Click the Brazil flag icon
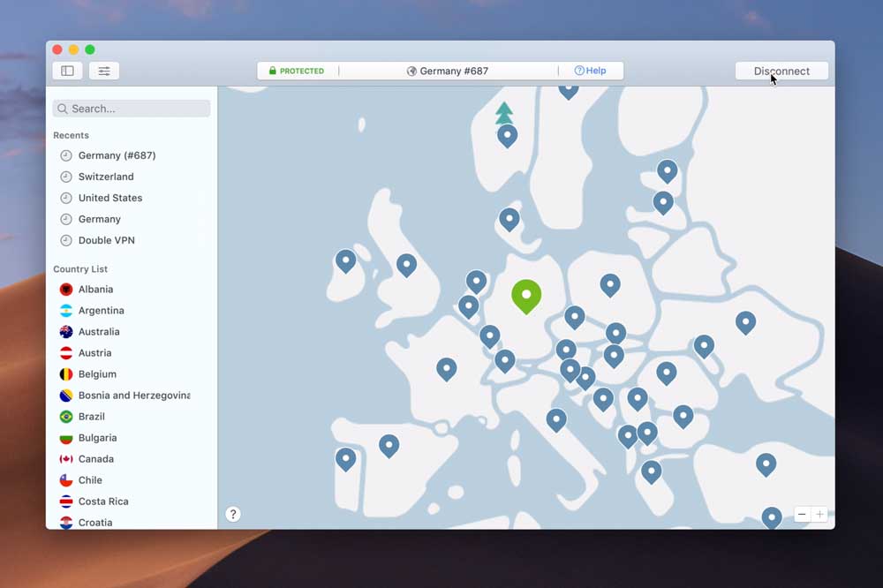The height and width of the screenshot is (588, 883). point(66,417)
